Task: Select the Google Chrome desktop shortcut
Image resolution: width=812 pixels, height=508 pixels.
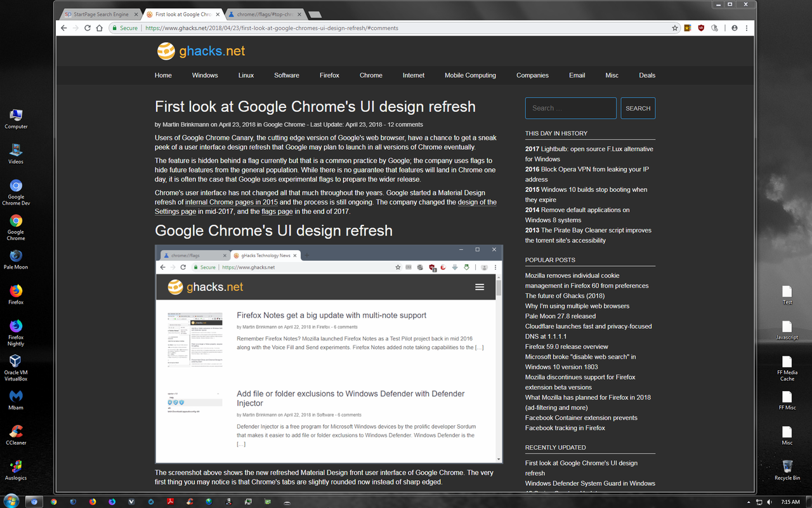Action: (x=16, y=227)
